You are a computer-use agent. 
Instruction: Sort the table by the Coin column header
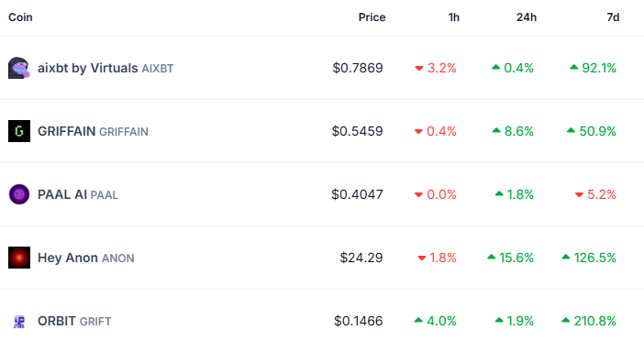pyautogui.click(x=20, y=17)
